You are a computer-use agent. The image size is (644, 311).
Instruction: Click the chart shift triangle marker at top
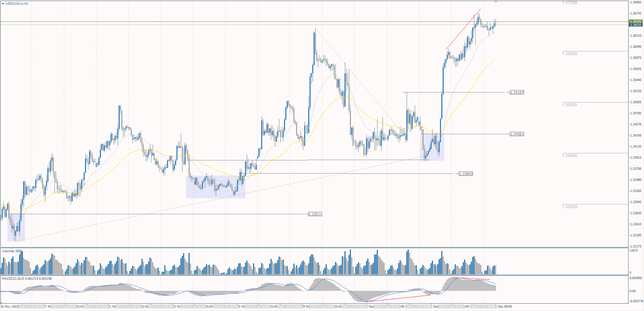coord(496,2)
